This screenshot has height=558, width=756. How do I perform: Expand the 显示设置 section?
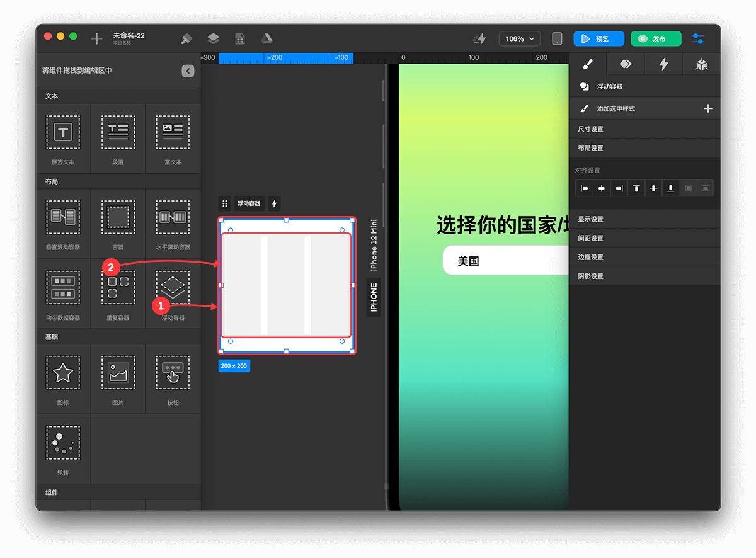pyautogui.click(x=644, y=219)
